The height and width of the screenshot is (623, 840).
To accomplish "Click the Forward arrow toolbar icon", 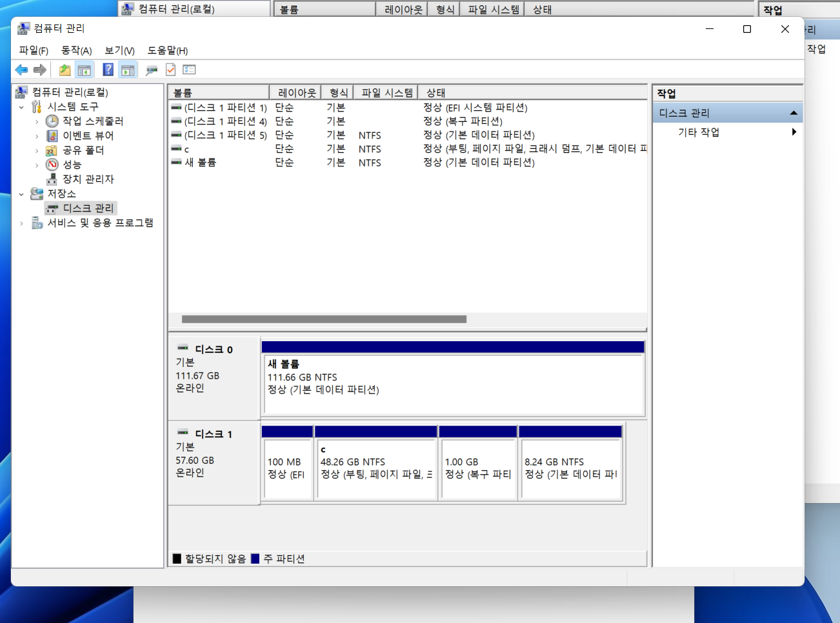I will (x=40, y=70).
